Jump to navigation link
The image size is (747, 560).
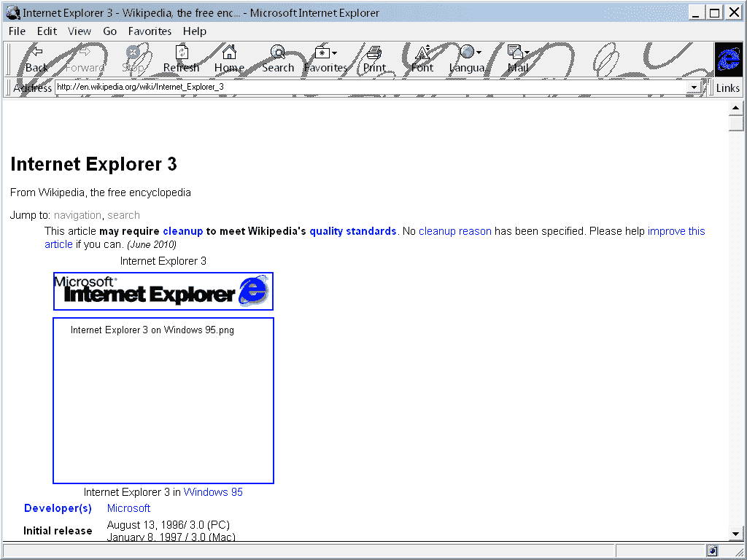(77, 215)
